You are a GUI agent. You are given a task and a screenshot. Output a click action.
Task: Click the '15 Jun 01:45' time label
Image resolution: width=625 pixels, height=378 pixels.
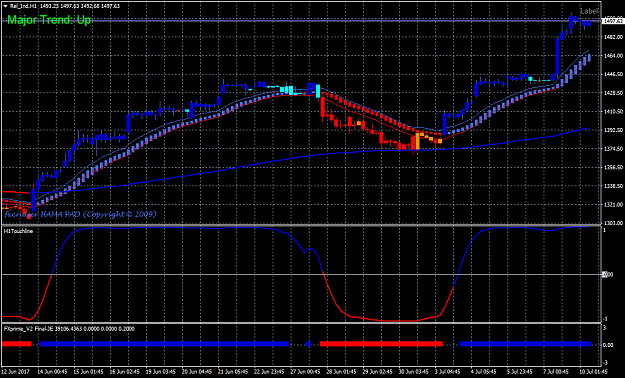click(x=88, y=372)
